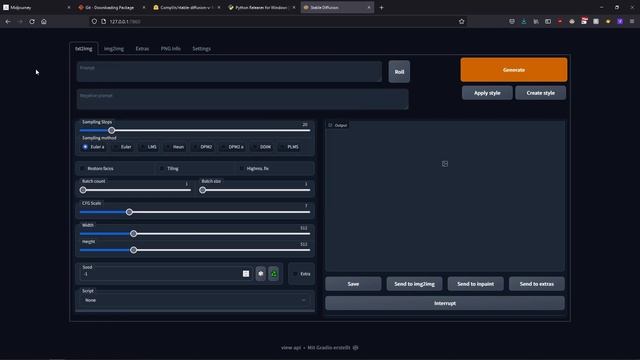This screenshot has width=640, height=360.
Task: Click Send to img2img button
Action: pyautogui.click(x=414, y=284)
